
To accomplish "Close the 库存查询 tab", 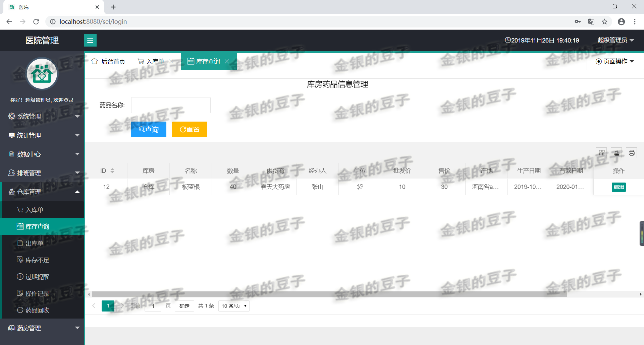I will 227,61.
